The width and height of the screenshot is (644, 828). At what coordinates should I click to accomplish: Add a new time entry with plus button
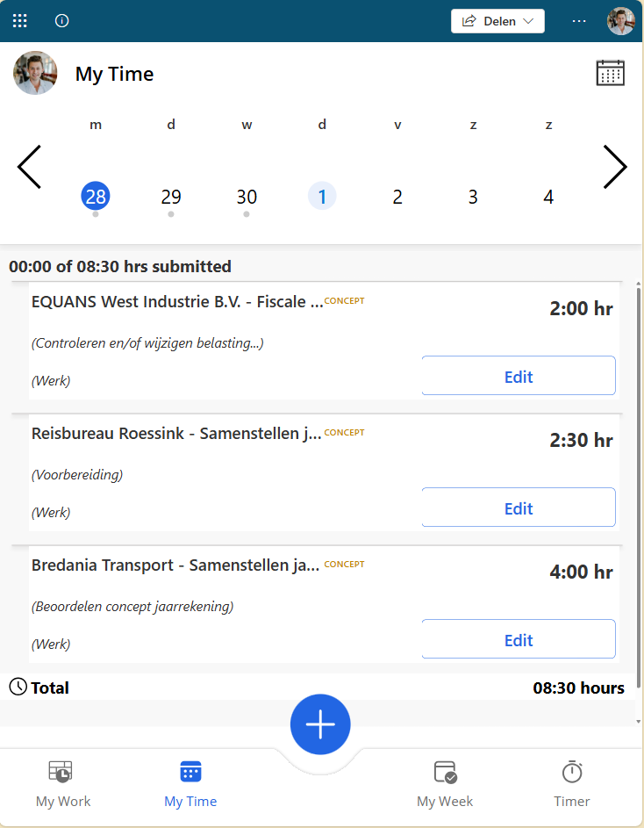click(320, 724)
